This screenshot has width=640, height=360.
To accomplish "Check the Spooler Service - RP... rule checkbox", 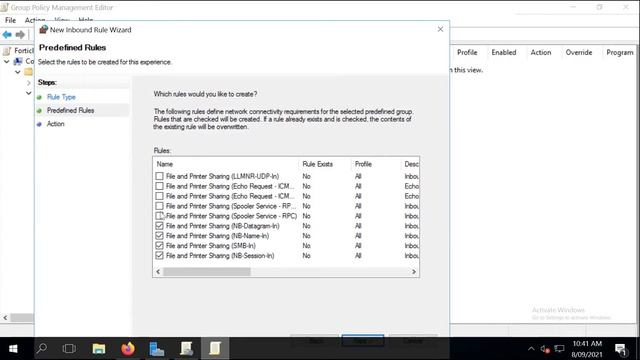I will click(159, 206).
